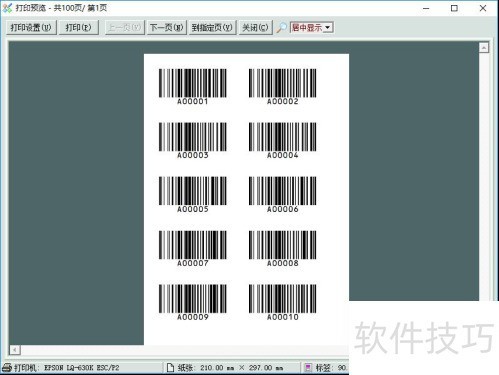Click the application icon in title bar

7,8
